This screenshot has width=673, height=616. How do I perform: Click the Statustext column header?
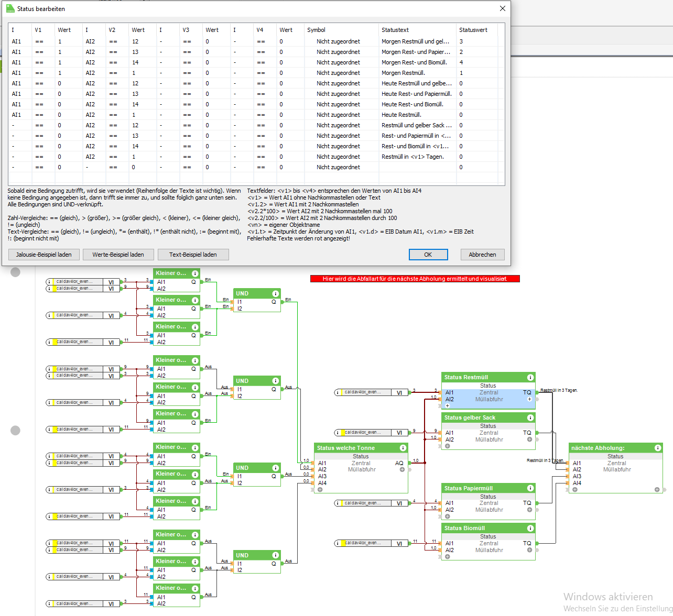[395, 30]
